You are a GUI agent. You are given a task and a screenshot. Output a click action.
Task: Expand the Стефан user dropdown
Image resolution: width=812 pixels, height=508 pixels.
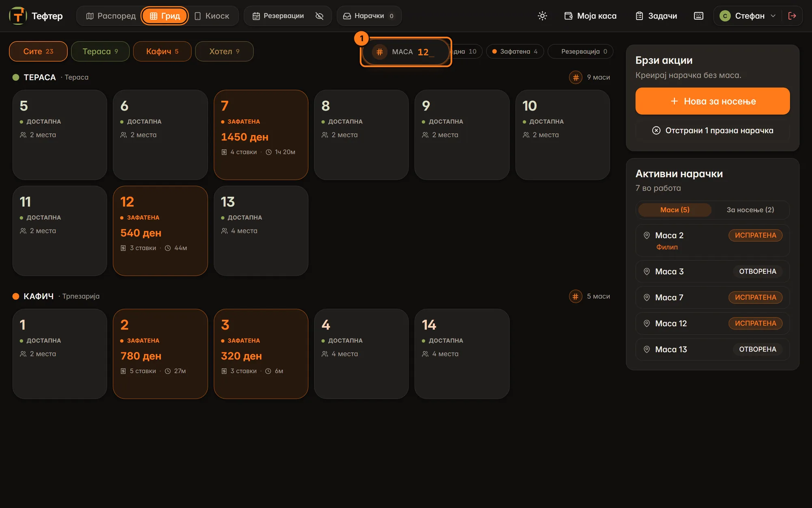(748, 16)
